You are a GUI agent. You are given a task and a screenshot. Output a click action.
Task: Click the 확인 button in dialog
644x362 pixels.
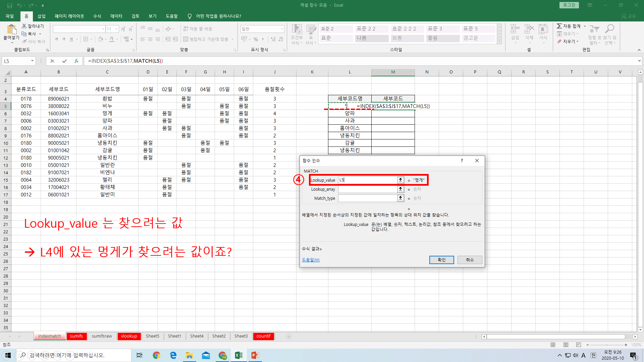click(x=441, y=260)
